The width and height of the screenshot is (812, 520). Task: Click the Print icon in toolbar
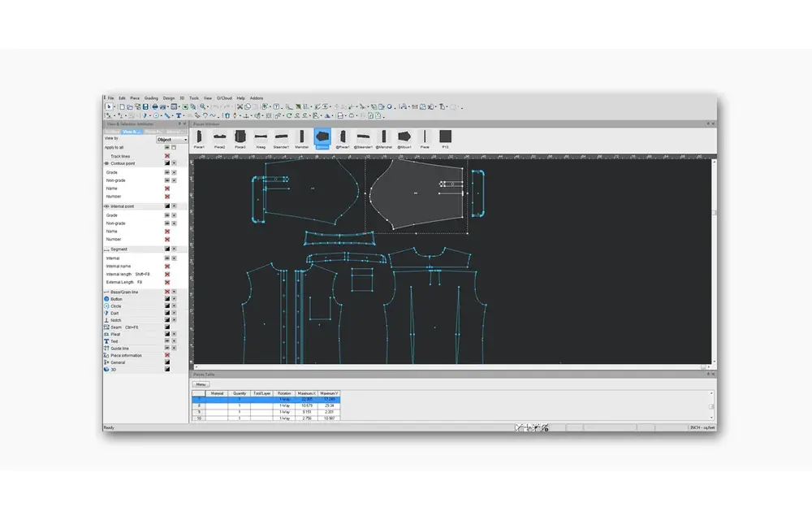pos(155,106)
